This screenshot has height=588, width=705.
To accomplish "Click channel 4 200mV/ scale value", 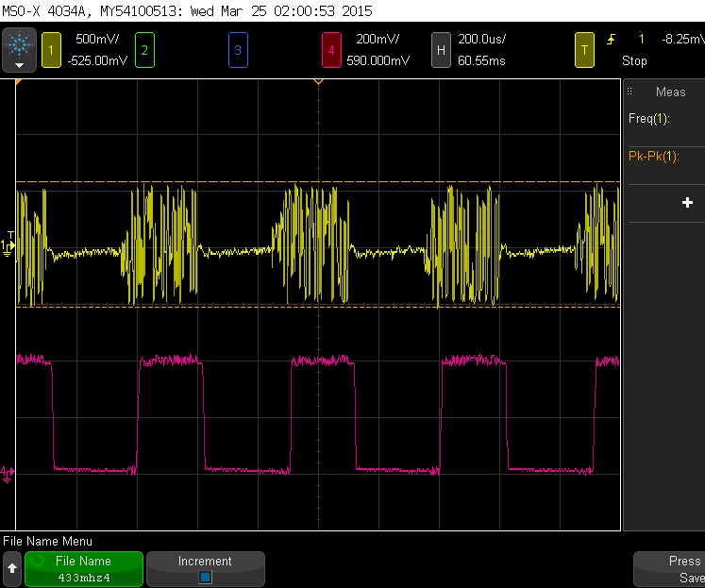I will [378, 39].
